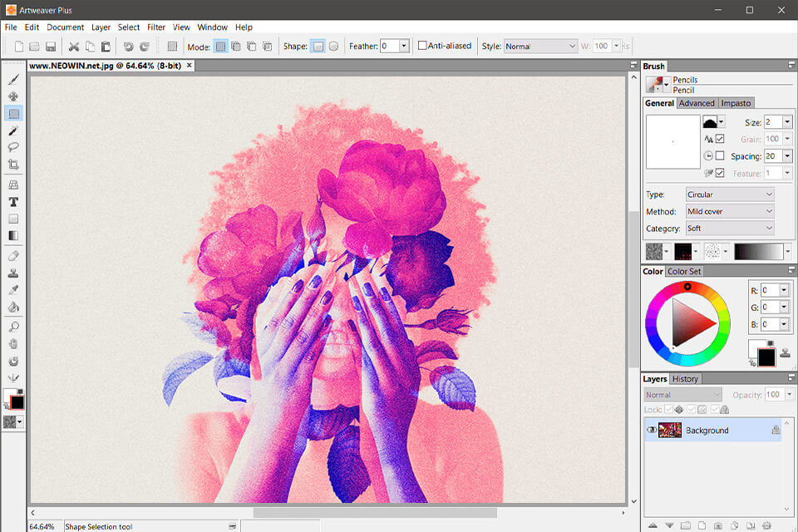Activate the Zoom tool
Viewport: 798px width, 532px height.
[x=13, y=326]
